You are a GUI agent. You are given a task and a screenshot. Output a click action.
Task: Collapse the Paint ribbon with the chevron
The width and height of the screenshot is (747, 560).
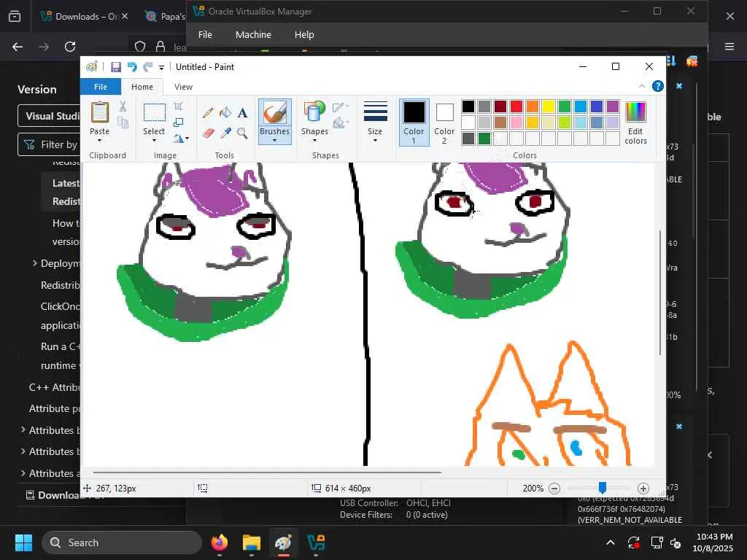pyautogui.click(x=642, y=86)
